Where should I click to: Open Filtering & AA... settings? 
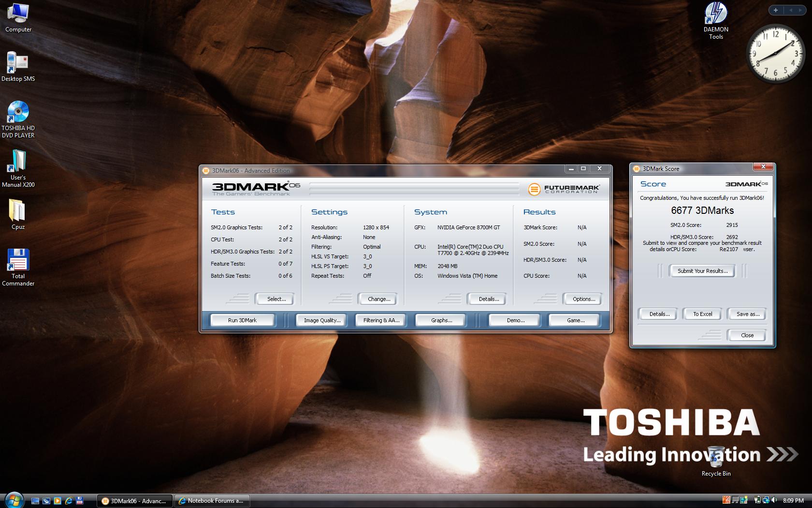click(381, 320)
